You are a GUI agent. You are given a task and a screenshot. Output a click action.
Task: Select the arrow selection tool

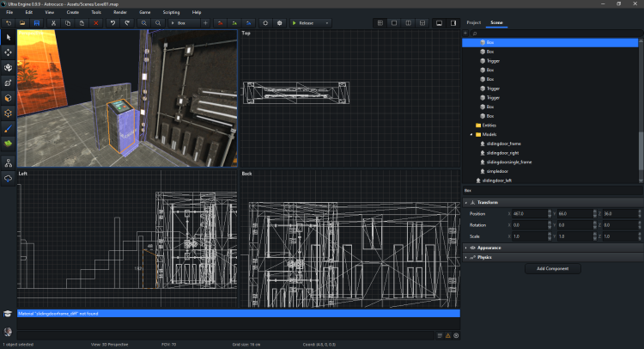9,38
